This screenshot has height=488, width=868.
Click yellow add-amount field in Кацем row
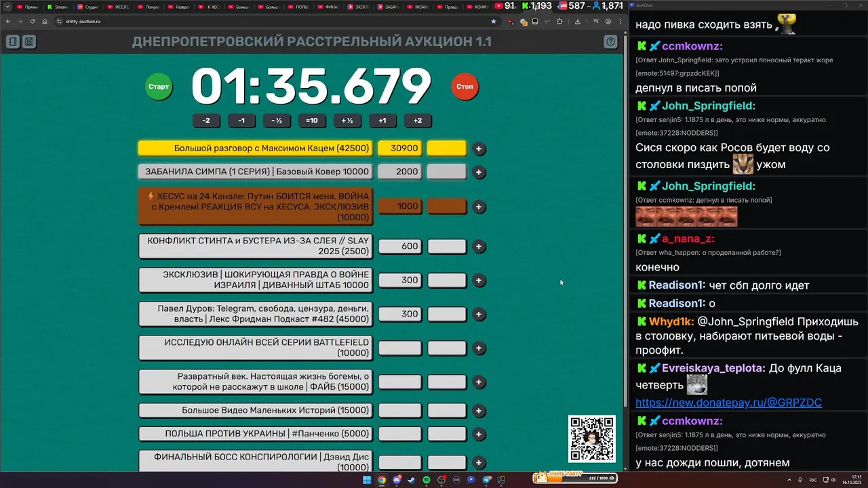pos(447,148)
